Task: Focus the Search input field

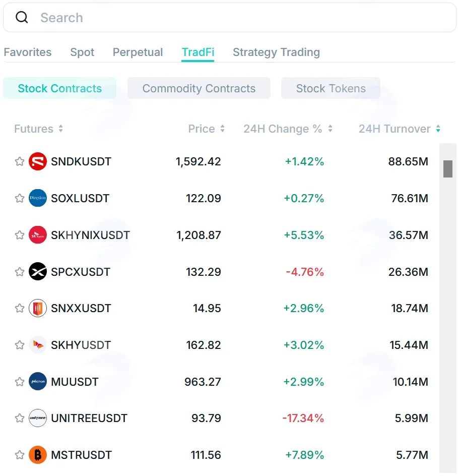Action: point(230,18)
